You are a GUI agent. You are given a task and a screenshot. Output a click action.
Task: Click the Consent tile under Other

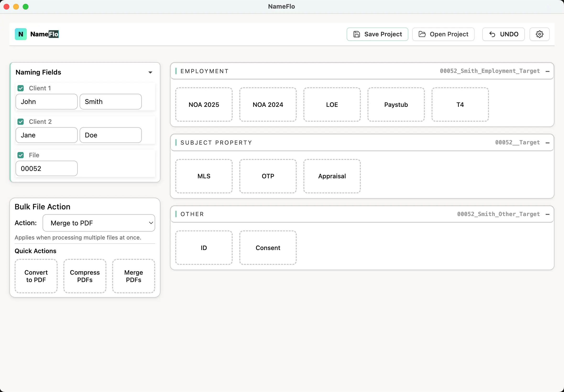268,248
